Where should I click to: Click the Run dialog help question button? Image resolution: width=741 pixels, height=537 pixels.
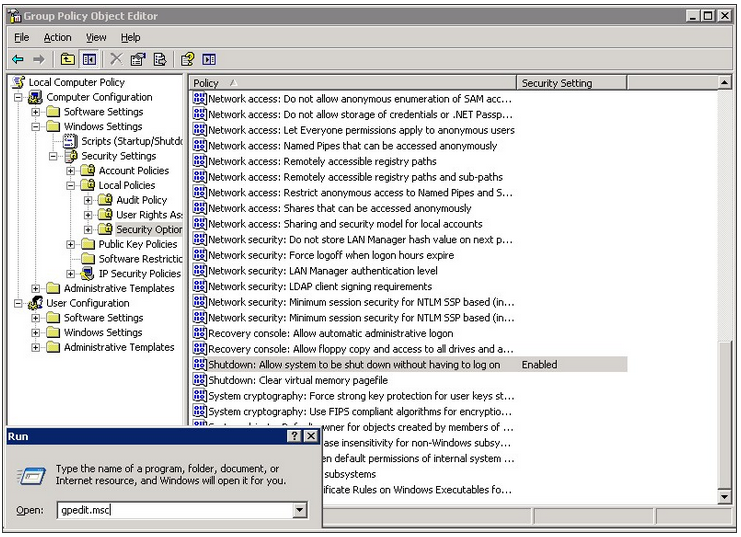tap(294, 436)
